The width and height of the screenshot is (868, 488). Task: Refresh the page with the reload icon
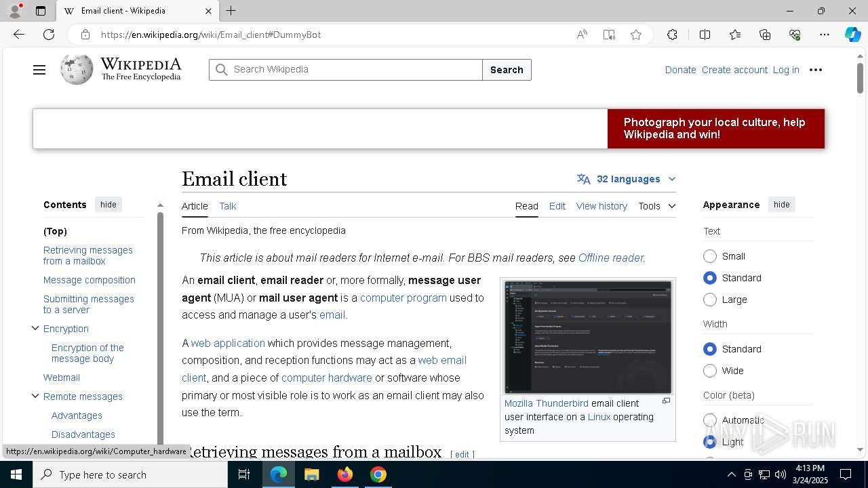click(49, 35)
